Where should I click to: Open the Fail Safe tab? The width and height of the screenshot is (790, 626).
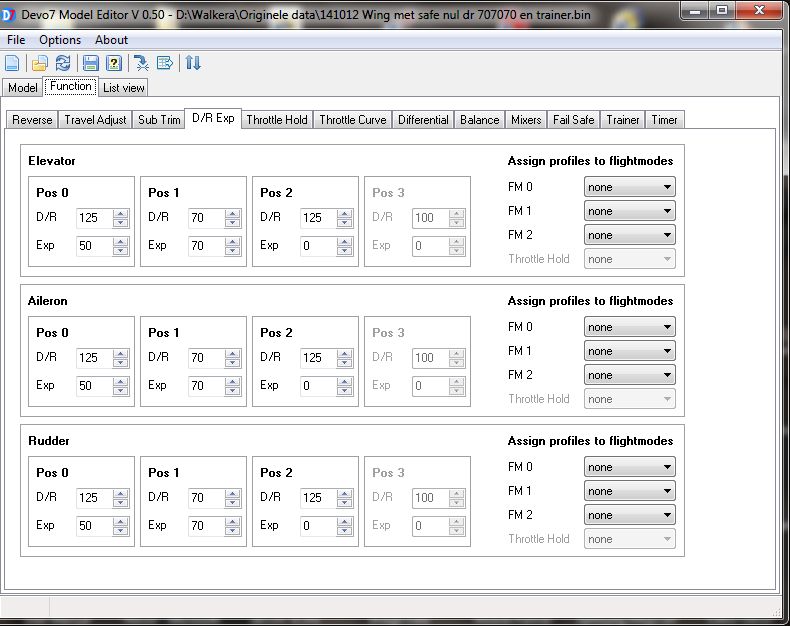click(x=573, y=120)
